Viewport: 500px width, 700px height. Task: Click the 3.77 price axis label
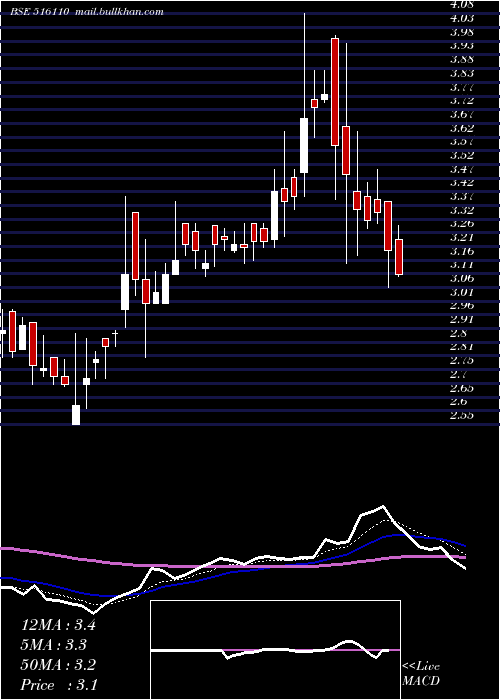(461, 87)
